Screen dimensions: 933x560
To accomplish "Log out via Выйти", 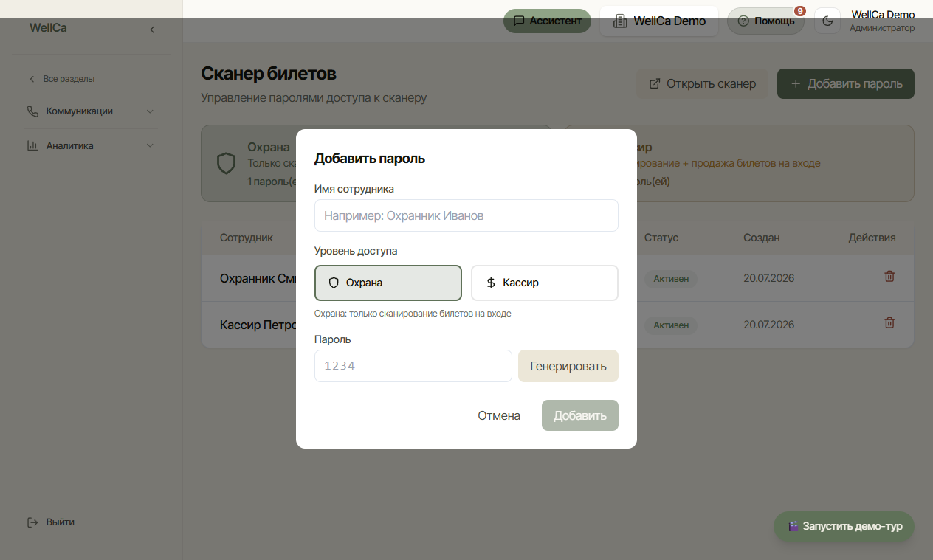I will pyautogui.click(x=52, y=522).
